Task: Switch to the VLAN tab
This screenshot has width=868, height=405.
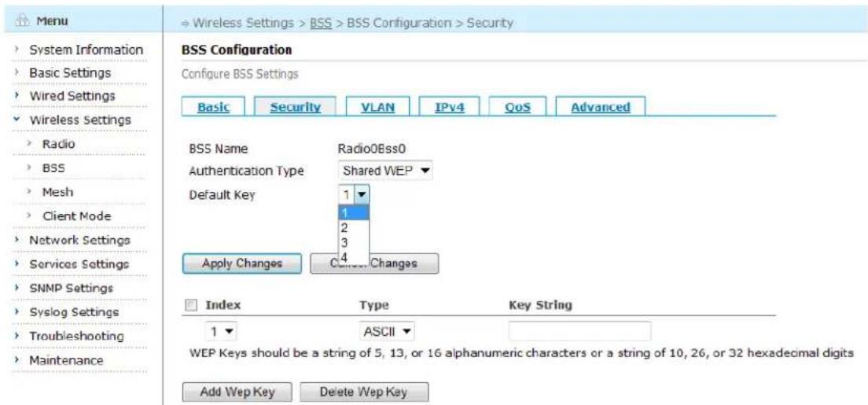Action: click(377, 108)
